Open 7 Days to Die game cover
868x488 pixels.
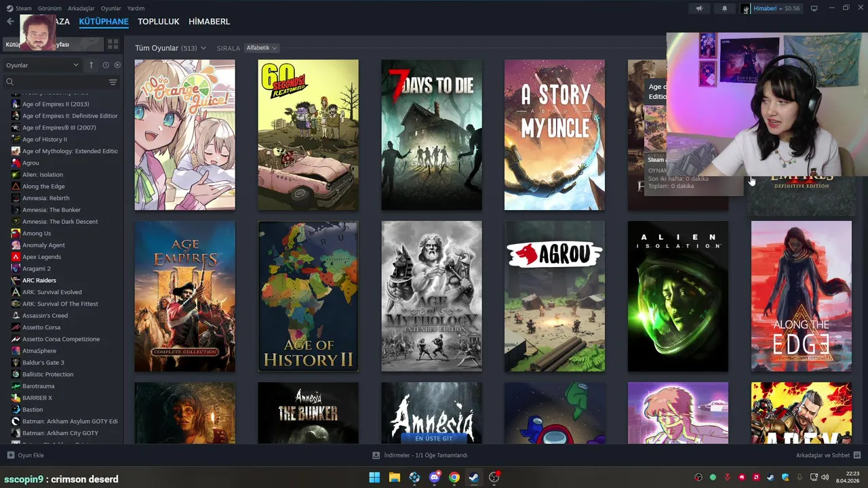(431, 135)
